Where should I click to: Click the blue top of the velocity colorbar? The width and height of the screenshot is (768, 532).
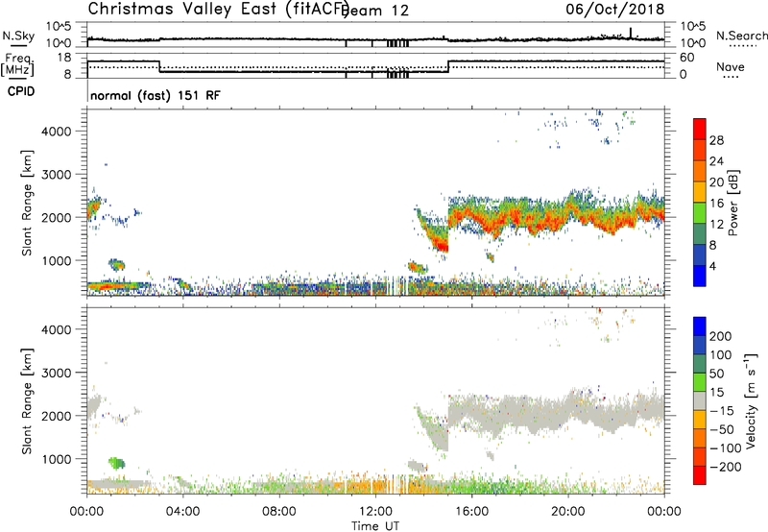pyautogui.click(x=700, y=326)
